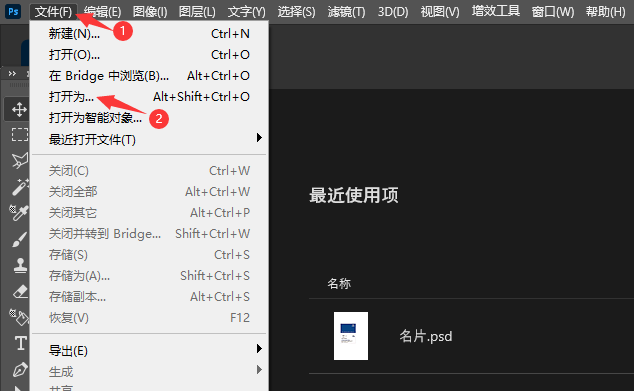Click the 恢复(V) menu entry
Viewport: 634px width, 391px height.
tap(149, 318)
